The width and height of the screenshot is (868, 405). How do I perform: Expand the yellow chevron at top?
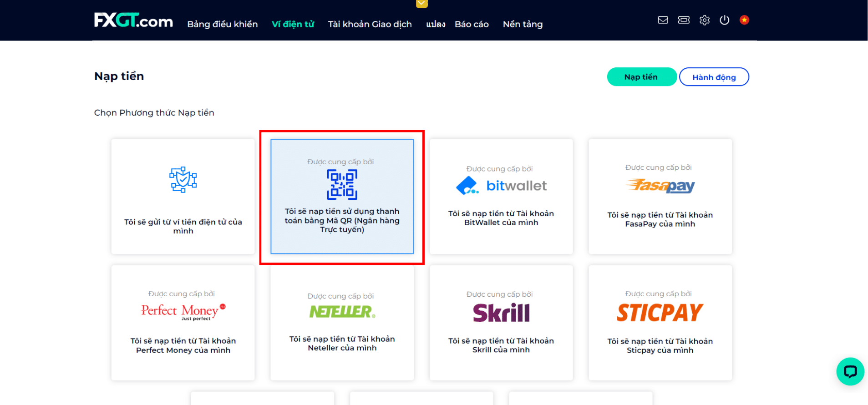(x=422, y=4)
